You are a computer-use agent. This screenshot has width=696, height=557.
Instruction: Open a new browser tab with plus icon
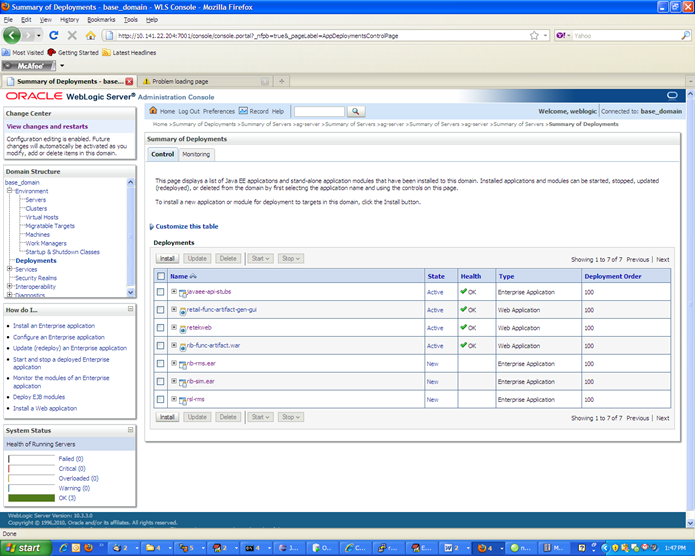point(281,81)
